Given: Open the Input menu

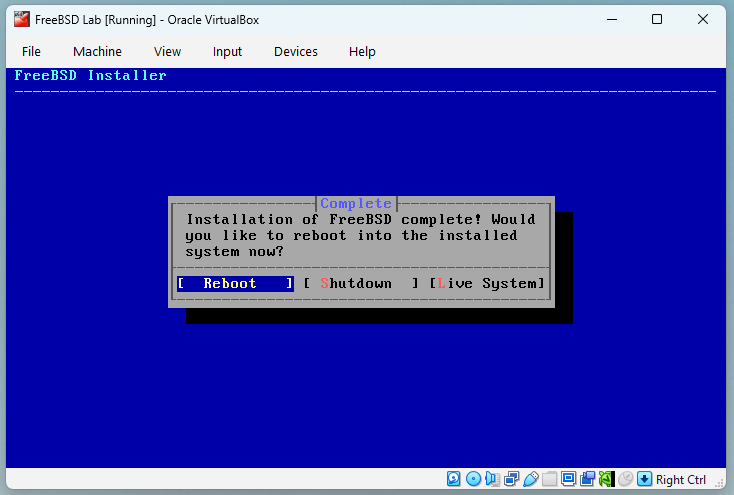Looking at the screenshot, I should [227, 52].
